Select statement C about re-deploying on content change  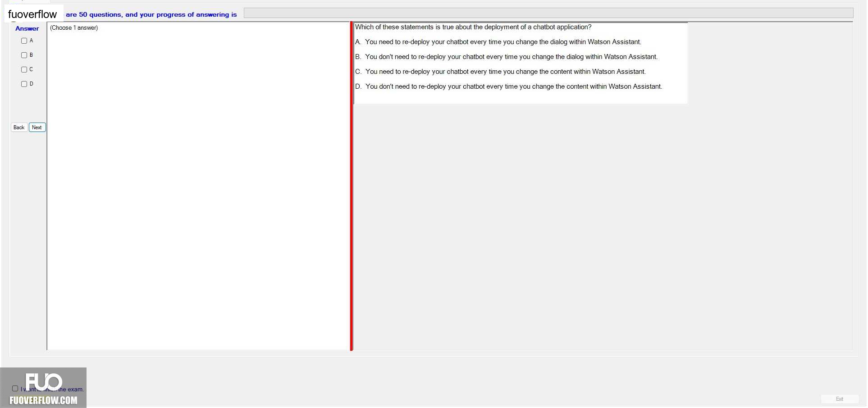tap(500, 72)
